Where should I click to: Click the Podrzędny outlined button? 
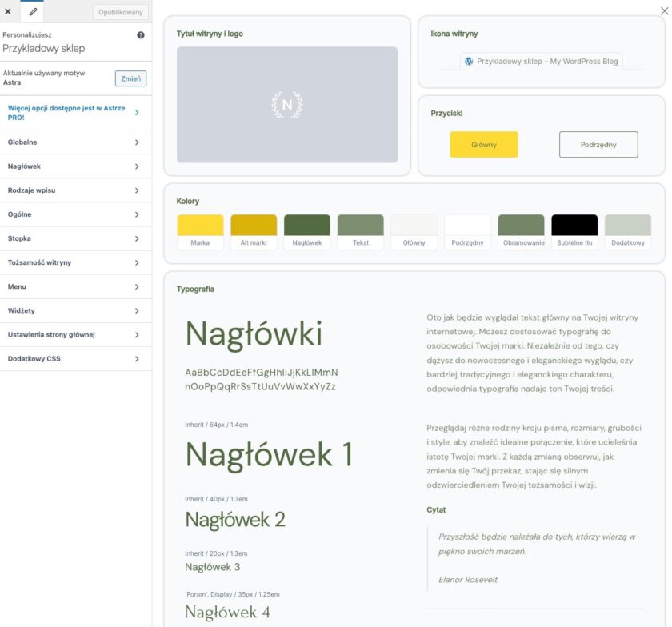(598, 145)
